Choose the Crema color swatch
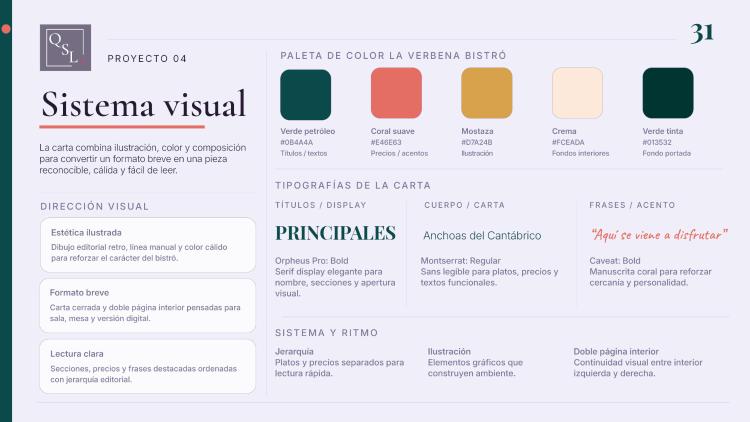 click(577, 93)
